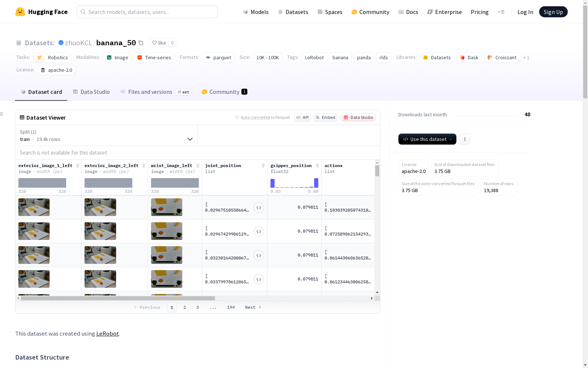
Task: Click the banana tag
Action: 340,57
